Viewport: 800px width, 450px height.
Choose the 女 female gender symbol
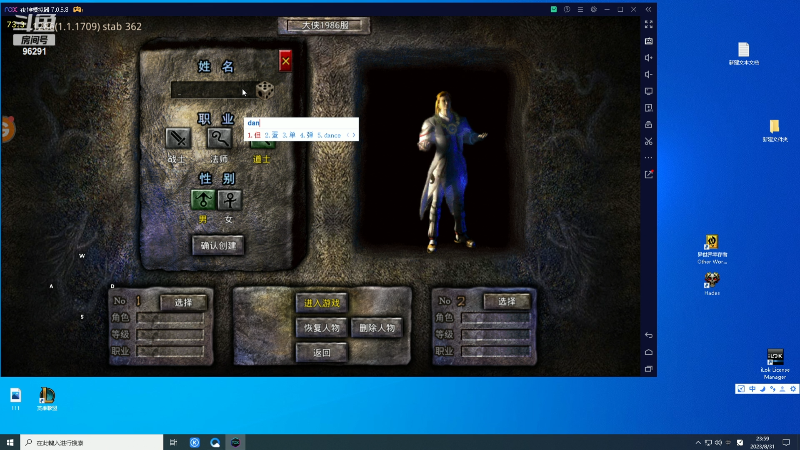[x=230, y=199]
